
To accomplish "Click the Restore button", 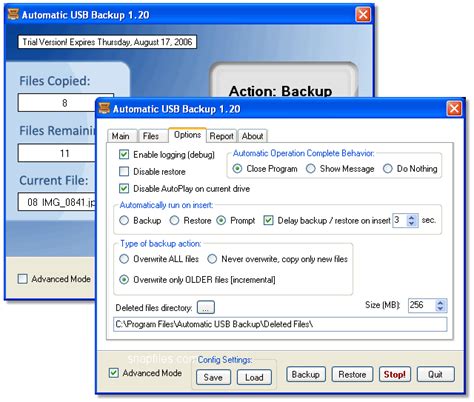I will tap(352, 374).
